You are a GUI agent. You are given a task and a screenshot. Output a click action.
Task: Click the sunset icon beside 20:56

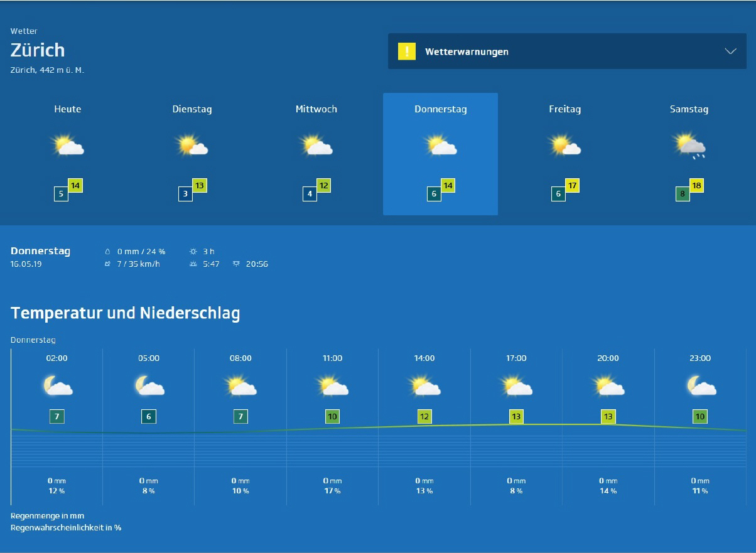(236, 264)
